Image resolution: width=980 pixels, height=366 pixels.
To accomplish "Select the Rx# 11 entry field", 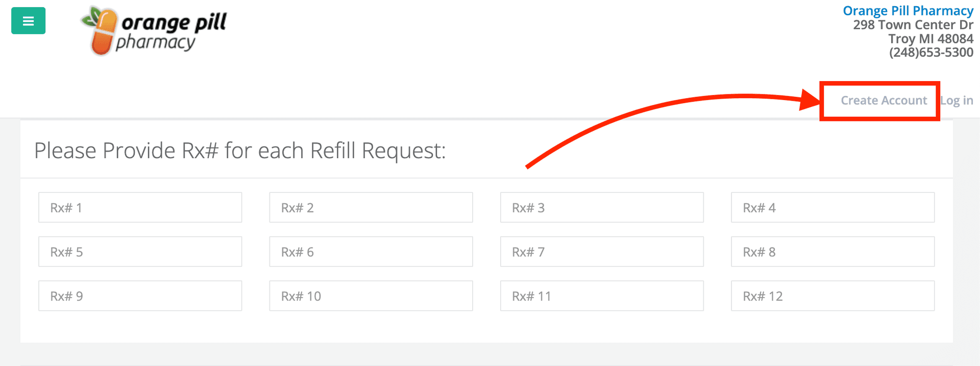I will pos(602,296).
